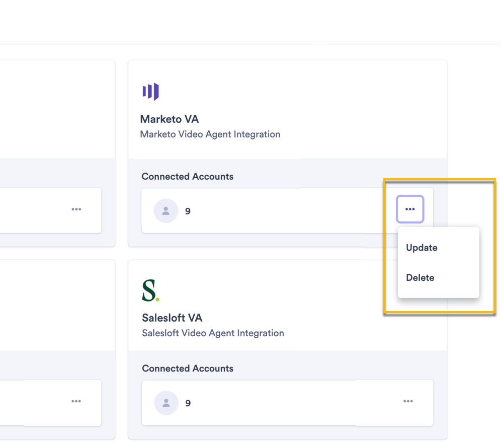The image size is (501, 448).
Task: Click the Marketo logo icon
Action: [150, 92]
